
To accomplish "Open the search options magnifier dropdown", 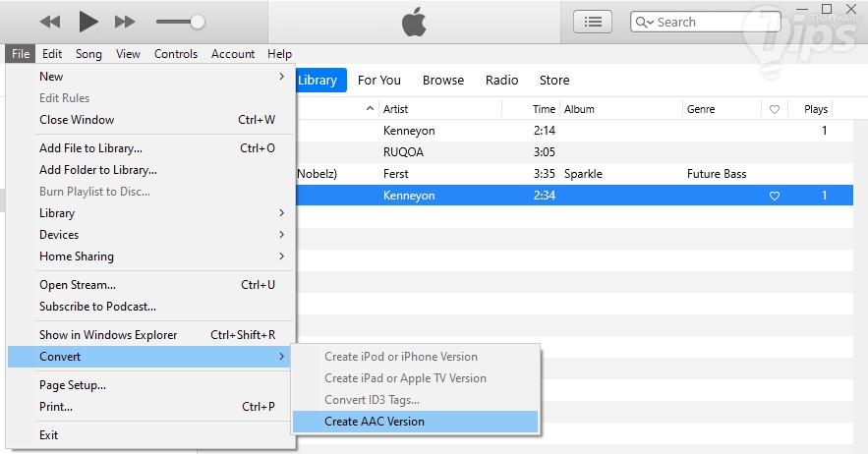I will point(644,23).
